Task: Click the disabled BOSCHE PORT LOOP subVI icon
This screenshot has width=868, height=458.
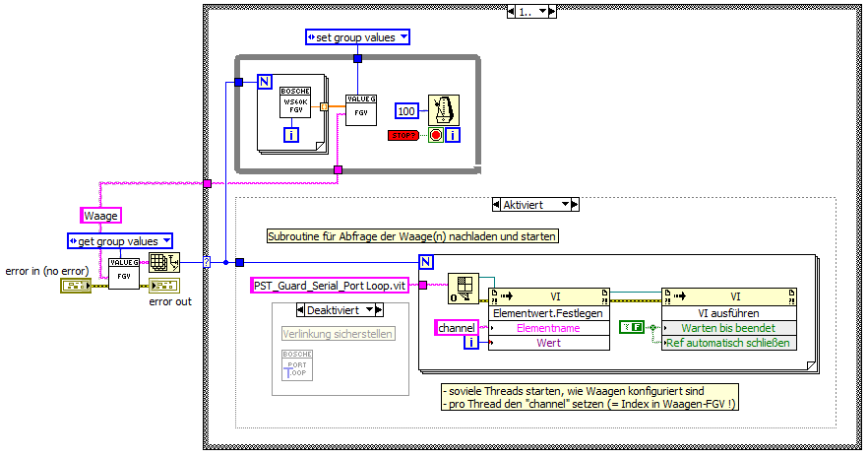Action: (x=297, y=365)
